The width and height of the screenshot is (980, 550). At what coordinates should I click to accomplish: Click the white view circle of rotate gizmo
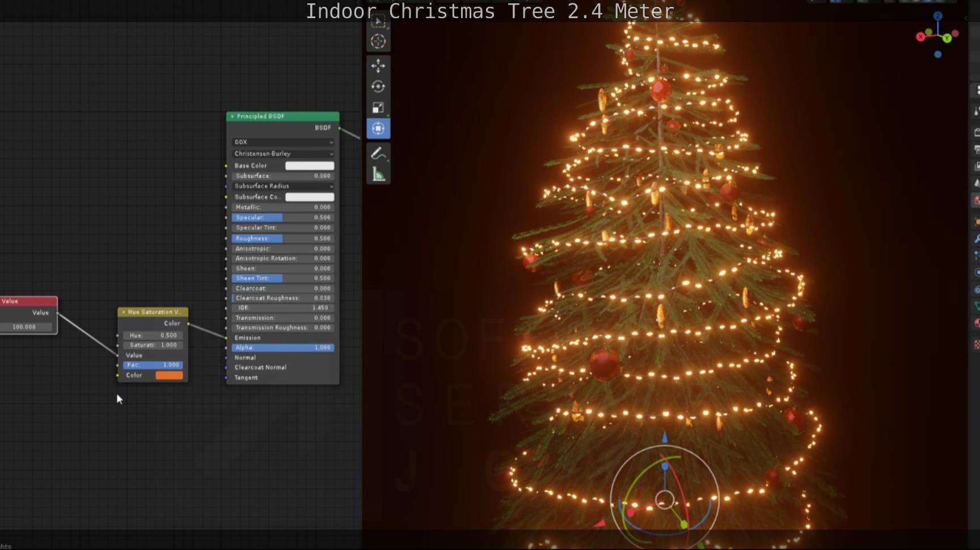pos(665,501)
